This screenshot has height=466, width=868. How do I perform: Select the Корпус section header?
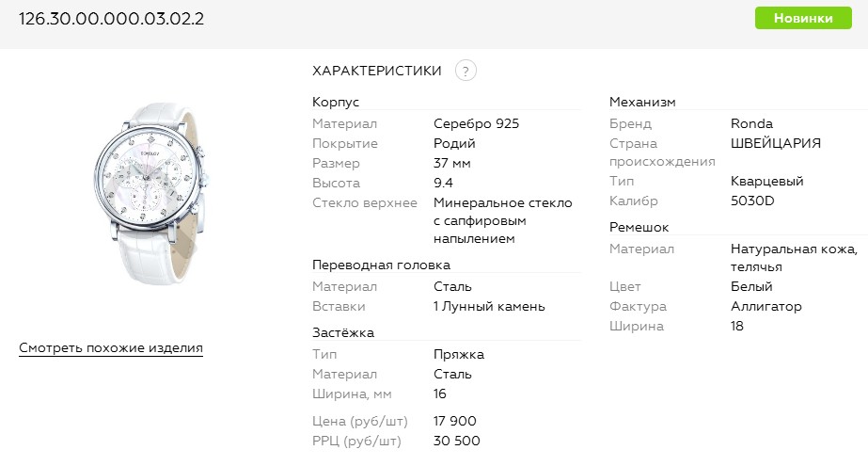(x=336, y=102)
